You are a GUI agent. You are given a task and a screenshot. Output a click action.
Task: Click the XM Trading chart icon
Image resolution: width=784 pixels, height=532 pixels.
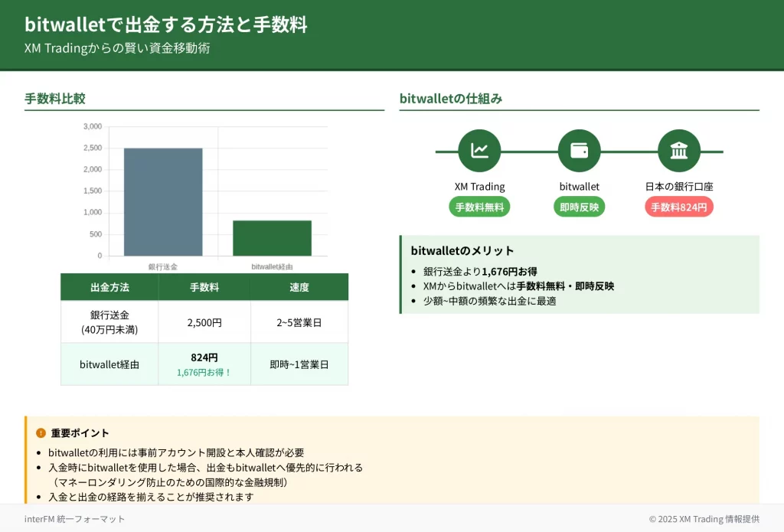coord(479,151)
